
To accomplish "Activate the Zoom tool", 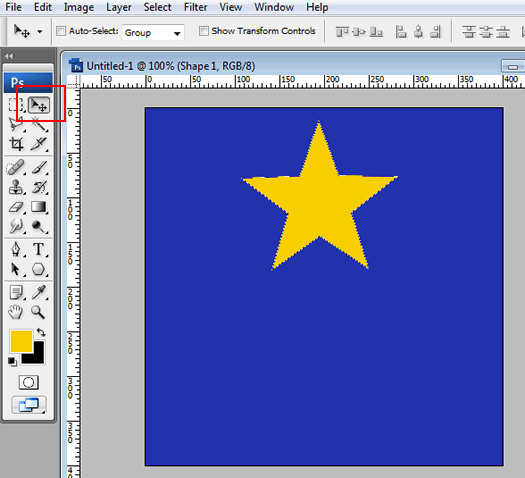I will coord(38,312).
